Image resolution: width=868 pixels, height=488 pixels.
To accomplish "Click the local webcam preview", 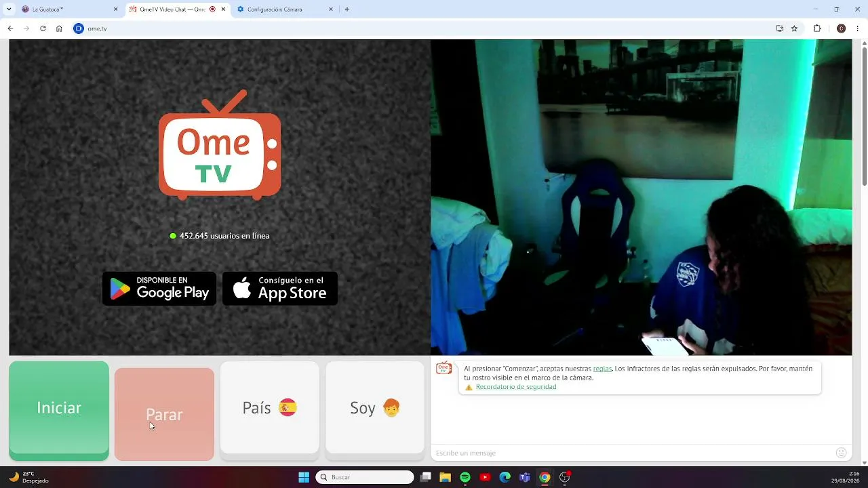I will coord(641,197).
